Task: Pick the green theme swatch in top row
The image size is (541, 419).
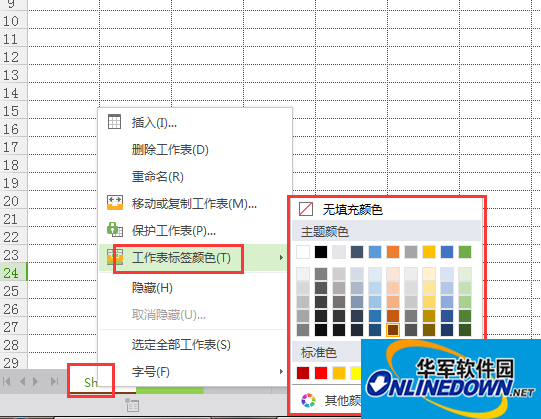Action: [x=465, y=252]
